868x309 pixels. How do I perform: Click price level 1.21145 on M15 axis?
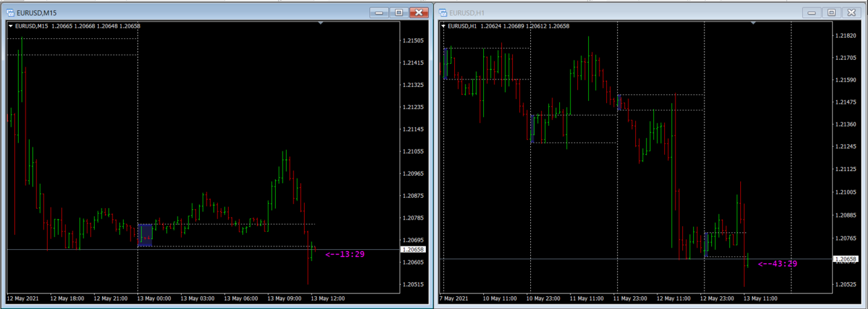[x=414, y=129]
